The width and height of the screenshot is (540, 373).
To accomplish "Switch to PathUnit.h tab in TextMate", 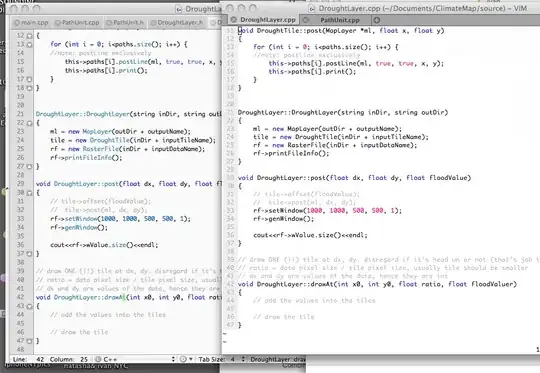I will [x=125, y=23].
